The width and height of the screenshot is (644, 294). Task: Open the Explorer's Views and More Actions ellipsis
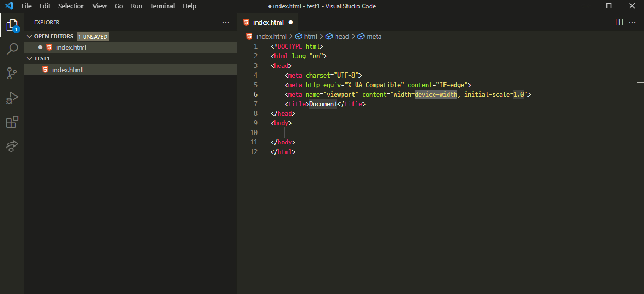point(226,22)
